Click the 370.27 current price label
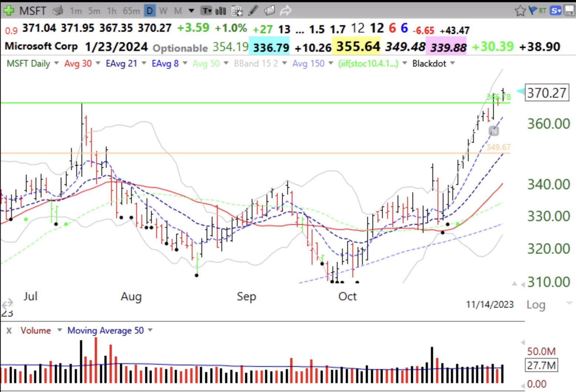The width and height of the screenshot is (576, 392). [547, 93]
